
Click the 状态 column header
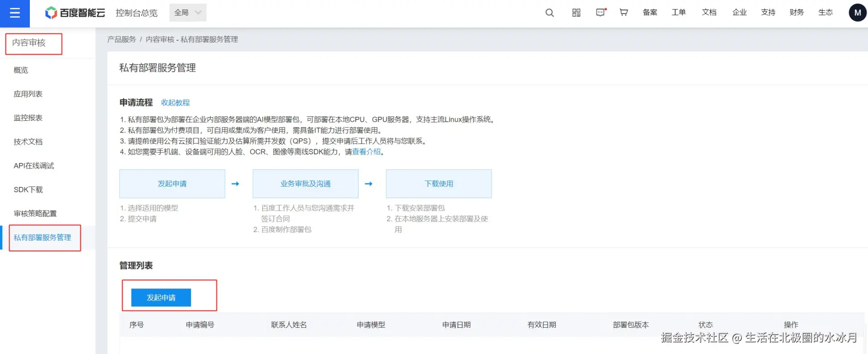click(706, 325)
